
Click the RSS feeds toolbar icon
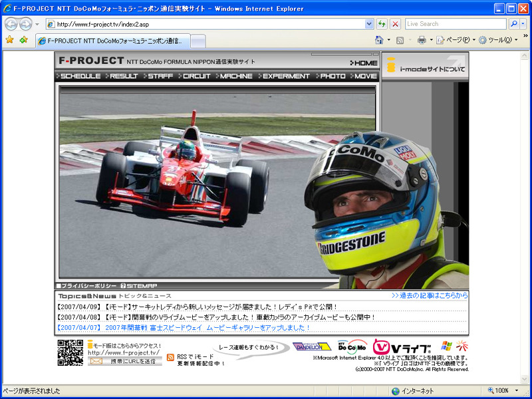(x=400, y=41)
